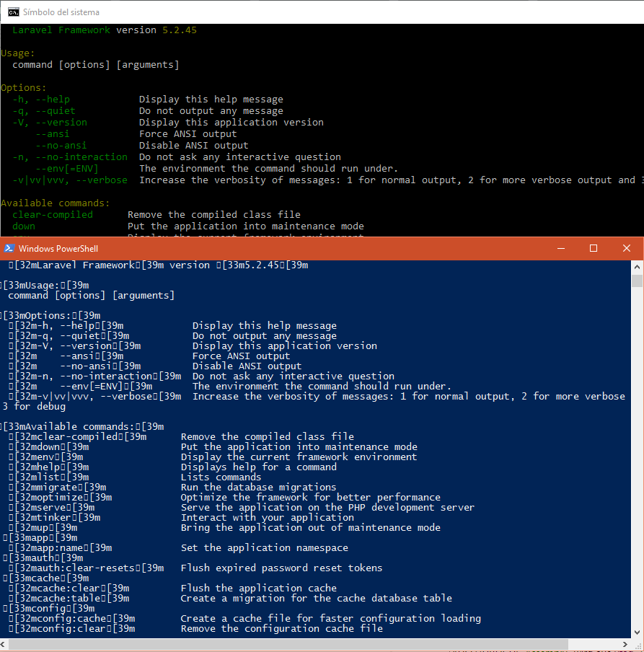The width and height of the screenshot is (644, 652).
Task: Click '[32menv' entry in PowerShell
Action: (x=46, y=457)
